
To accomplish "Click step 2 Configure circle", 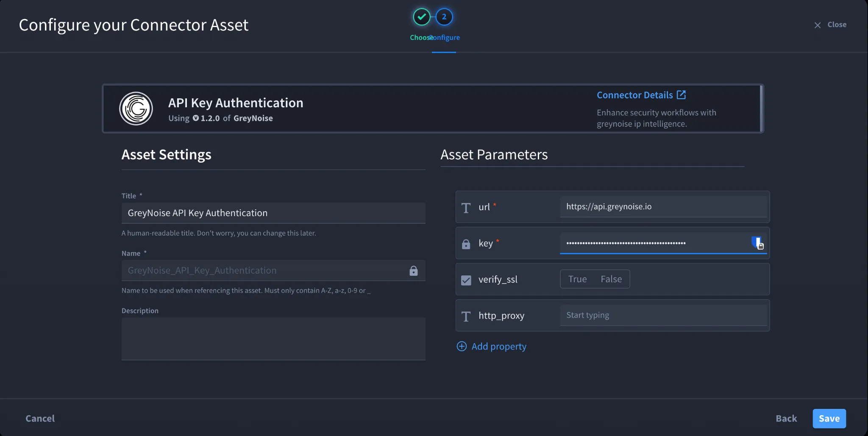I will 444,17.
